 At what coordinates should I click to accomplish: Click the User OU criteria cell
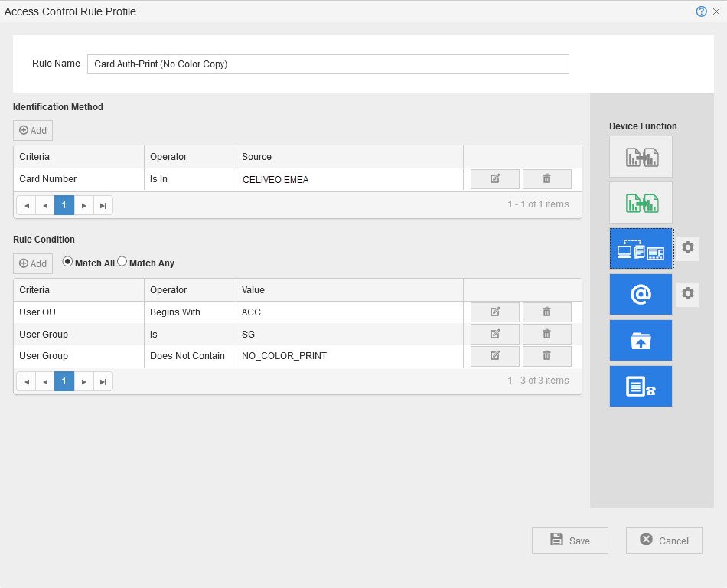click(79, 312)
